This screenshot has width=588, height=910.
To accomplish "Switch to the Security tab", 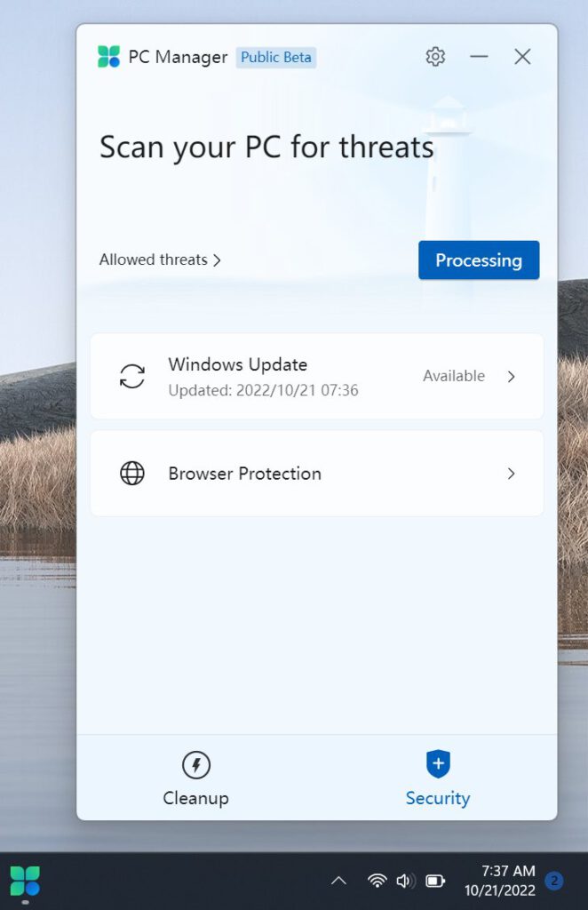I will 438,778.
